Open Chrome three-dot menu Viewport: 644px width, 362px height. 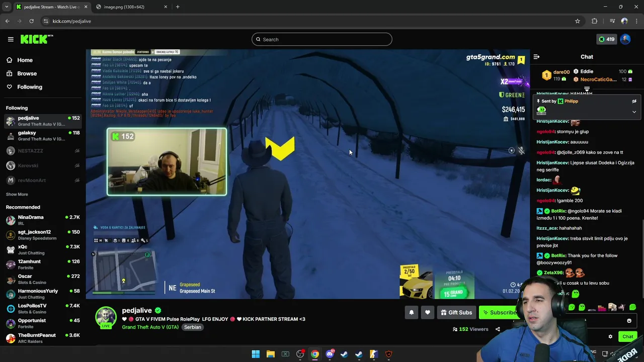click(637, 21)
